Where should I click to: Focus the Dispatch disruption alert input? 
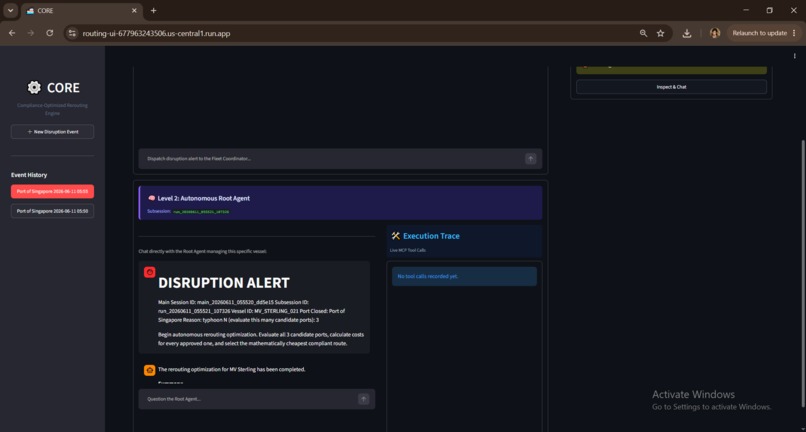(332, 159)
